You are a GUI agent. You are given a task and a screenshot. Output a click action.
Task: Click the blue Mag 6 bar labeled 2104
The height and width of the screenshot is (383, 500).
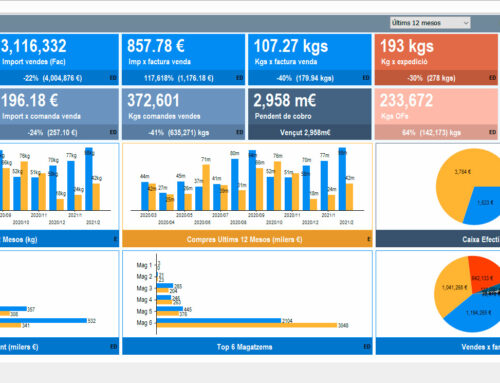(x=219, y=320)
